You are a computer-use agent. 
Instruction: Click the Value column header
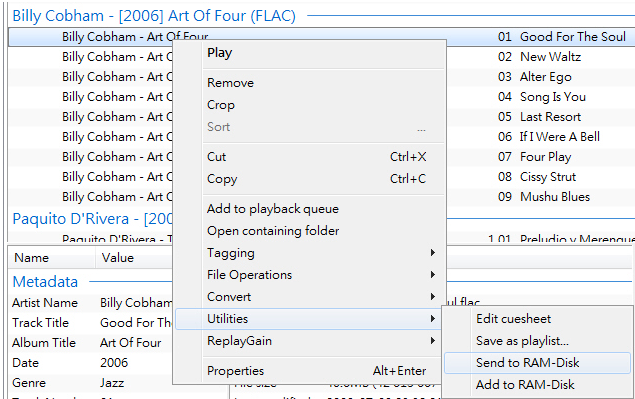click(x=134, y=258)
